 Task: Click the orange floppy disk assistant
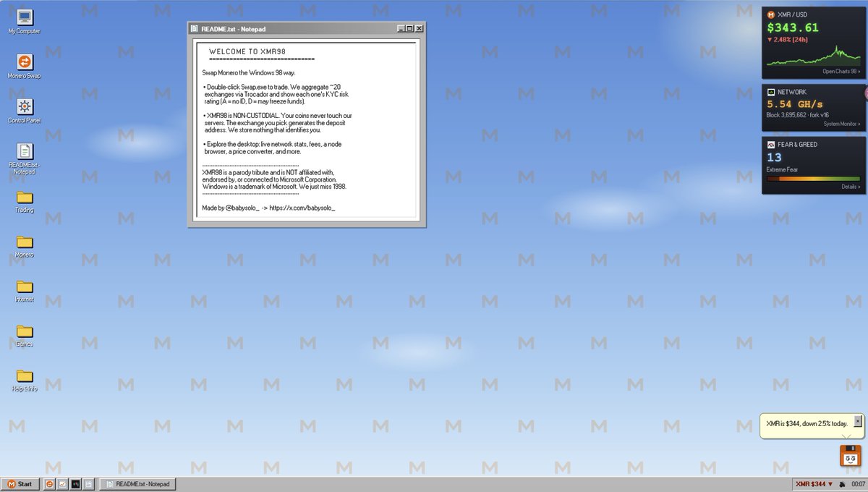click(x=851, y=457)
